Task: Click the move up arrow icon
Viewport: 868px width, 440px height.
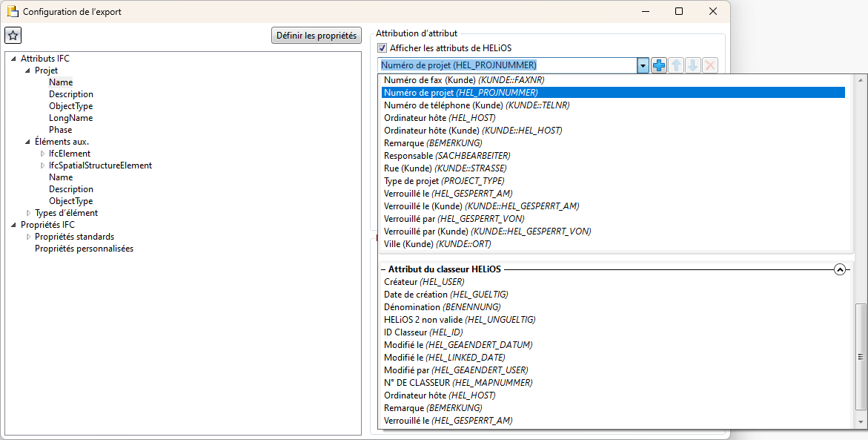Action: (676, 65)
